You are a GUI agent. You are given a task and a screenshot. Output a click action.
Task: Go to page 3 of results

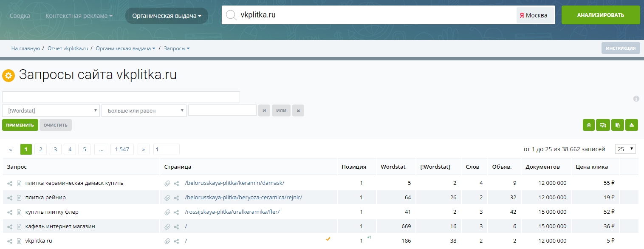[x=55, y=149]
